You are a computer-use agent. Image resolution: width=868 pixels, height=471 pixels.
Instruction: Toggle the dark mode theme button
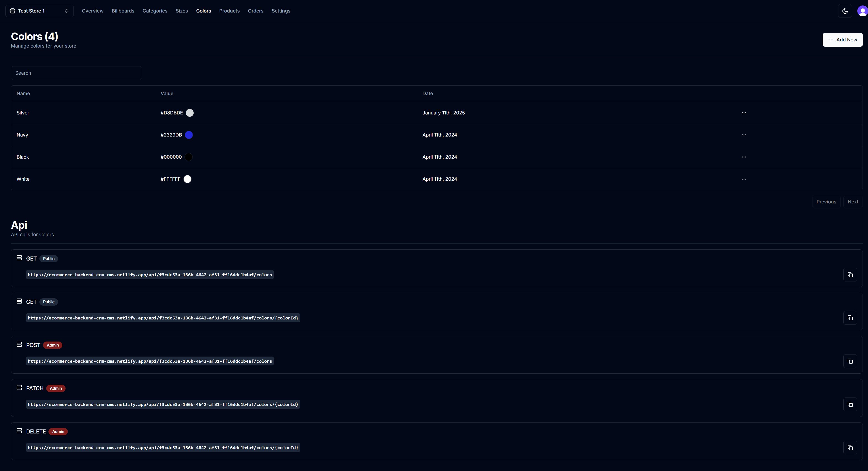point(845,11)
